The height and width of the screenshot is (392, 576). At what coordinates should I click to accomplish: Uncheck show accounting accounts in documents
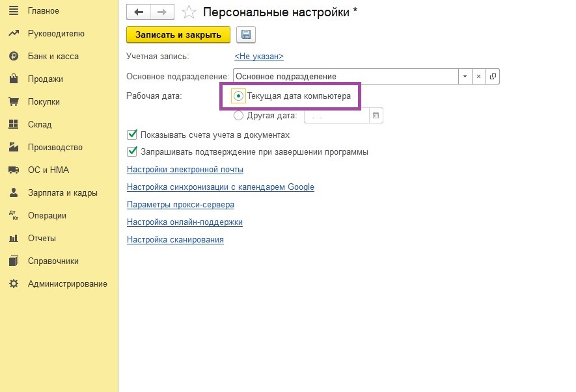click(132, 135)
